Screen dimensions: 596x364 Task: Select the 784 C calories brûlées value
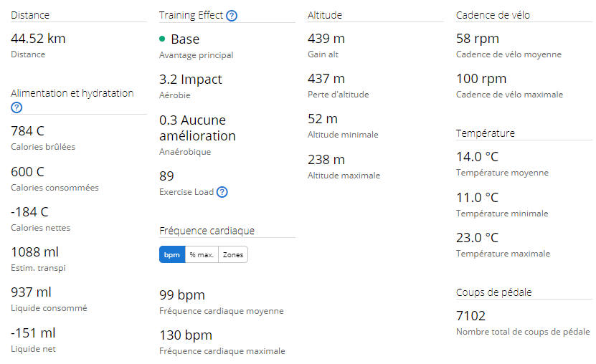(x=28, y=131)
